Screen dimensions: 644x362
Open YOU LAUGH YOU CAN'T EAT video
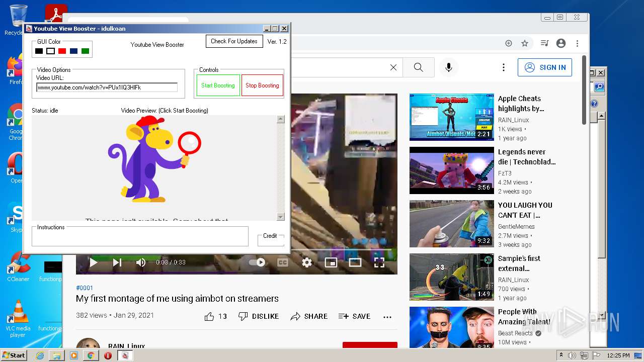point(452,223)
